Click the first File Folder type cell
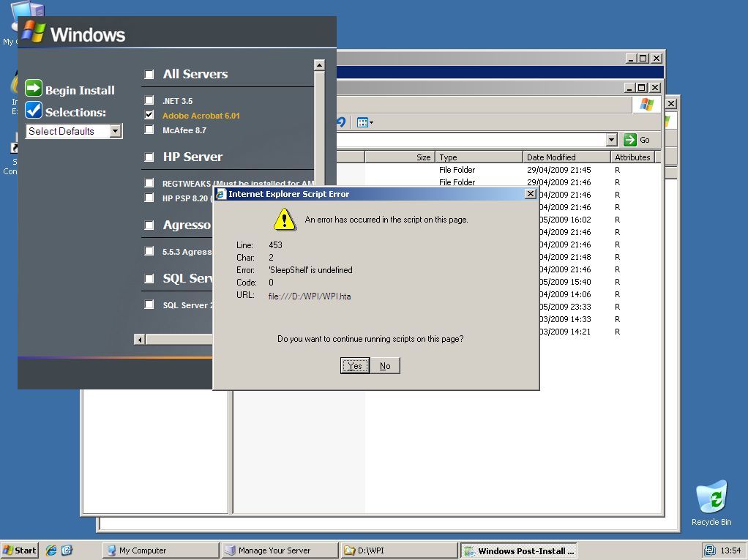Image resolution: width=748 pixels, height=560 pixels. click(x=457, y=170)
